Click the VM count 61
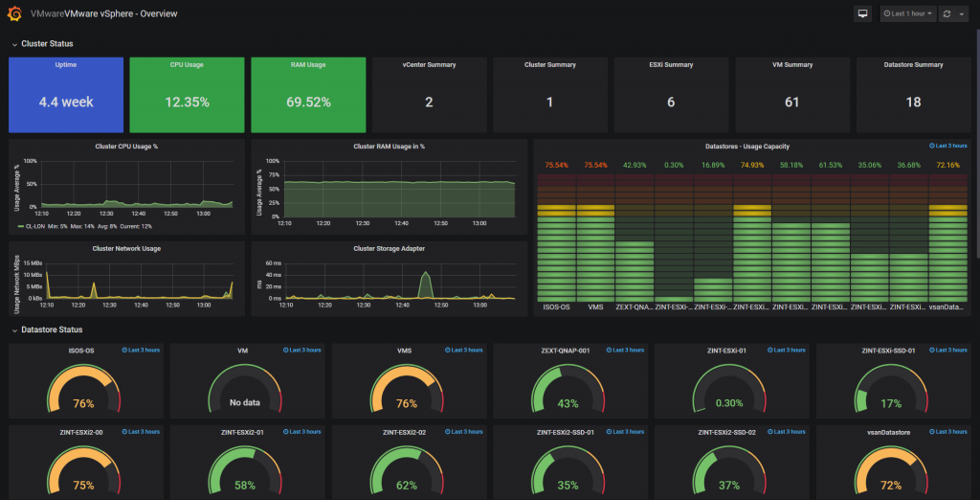Viewport: 980px width, 500px height. click(791, 102)
